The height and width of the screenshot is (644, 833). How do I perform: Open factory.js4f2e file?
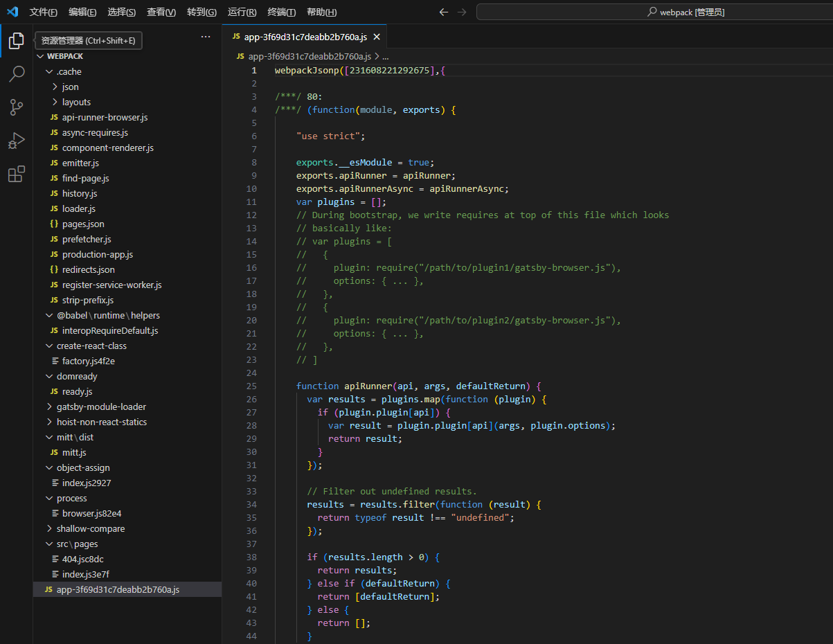[x=127, y=361]
